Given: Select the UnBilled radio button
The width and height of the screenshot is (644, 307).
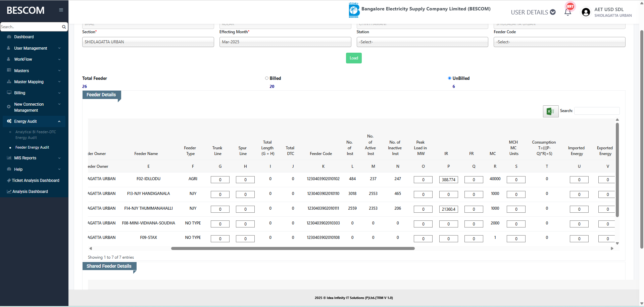Looking at the screenshot, I should tap(450, 78).
